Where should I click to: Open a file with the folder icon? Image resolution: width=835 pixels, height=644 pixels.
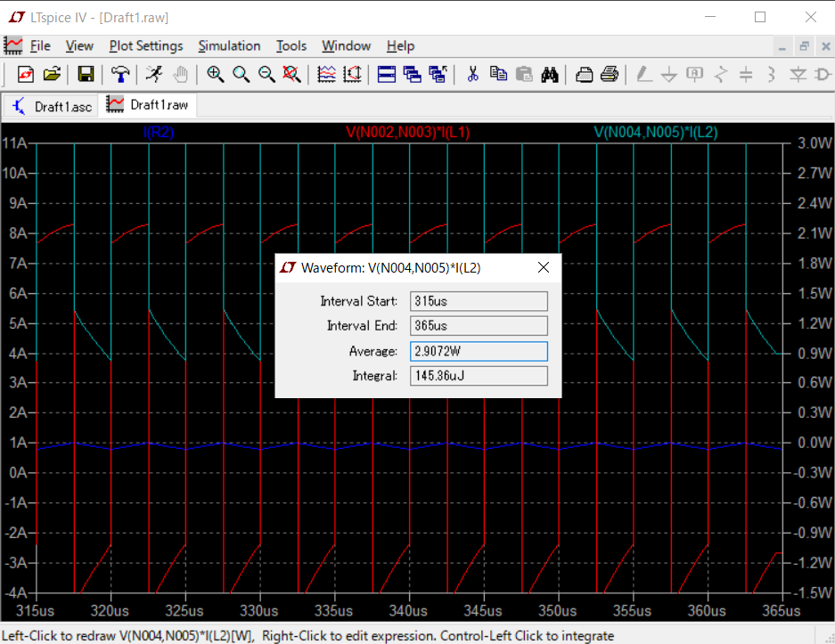52,74
